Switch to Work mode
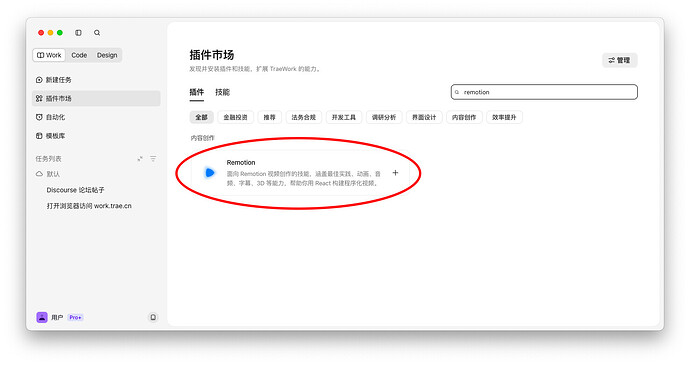 (49, 55)
